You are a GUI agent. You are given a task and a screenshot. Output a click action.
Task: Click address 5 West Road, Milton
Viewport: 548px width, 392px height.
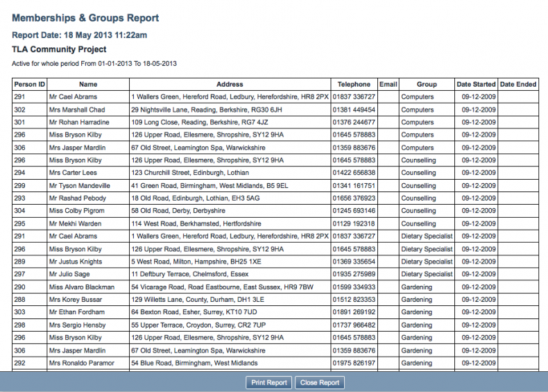(196, 262)
